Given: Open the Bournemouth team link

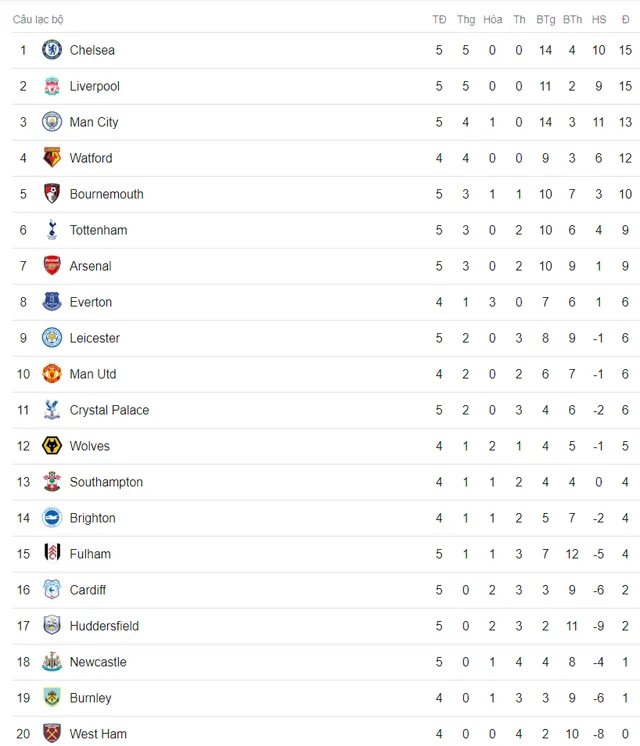Looking at the screenshot, I should [107, 194].
